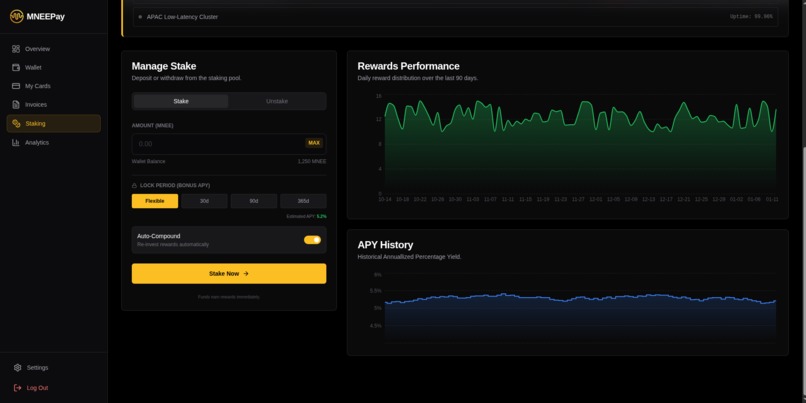Select the 30d lock period
This screenshot has width=806, height=403.
[x=204, y=201]
